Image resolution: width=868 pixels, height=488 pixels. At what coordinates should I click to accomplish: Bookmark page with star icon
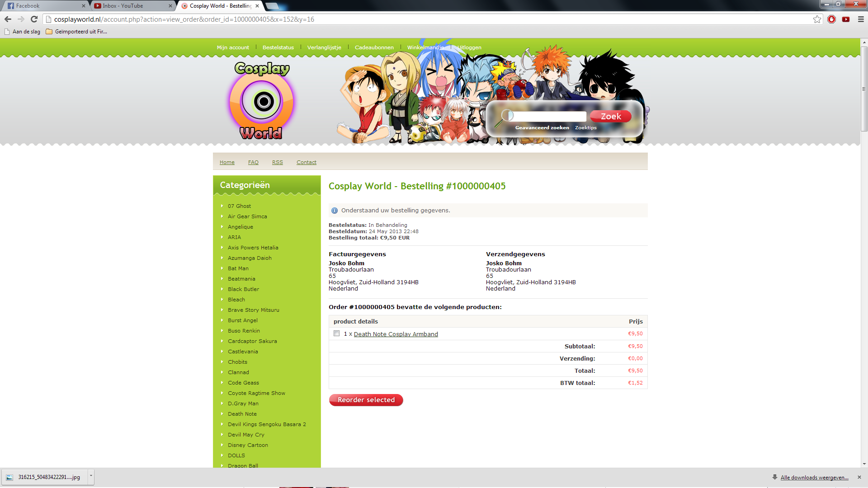pos(817,19)
